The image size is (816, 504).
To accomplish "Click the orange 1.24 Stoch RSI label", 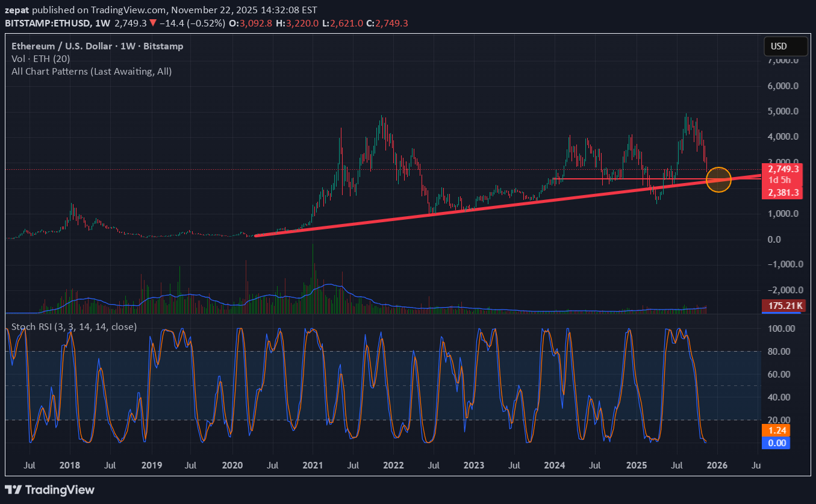I will 774,431.
